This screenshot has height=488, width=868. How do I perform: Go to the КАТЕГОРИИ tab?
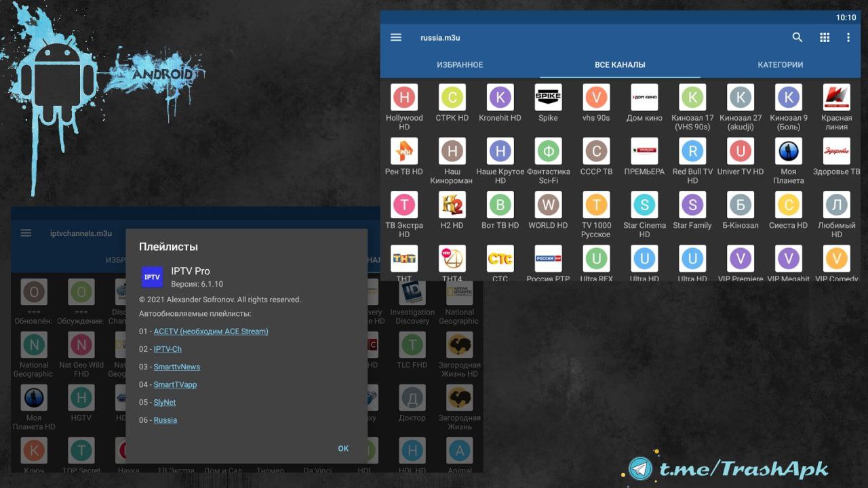(x=781, y=65)
